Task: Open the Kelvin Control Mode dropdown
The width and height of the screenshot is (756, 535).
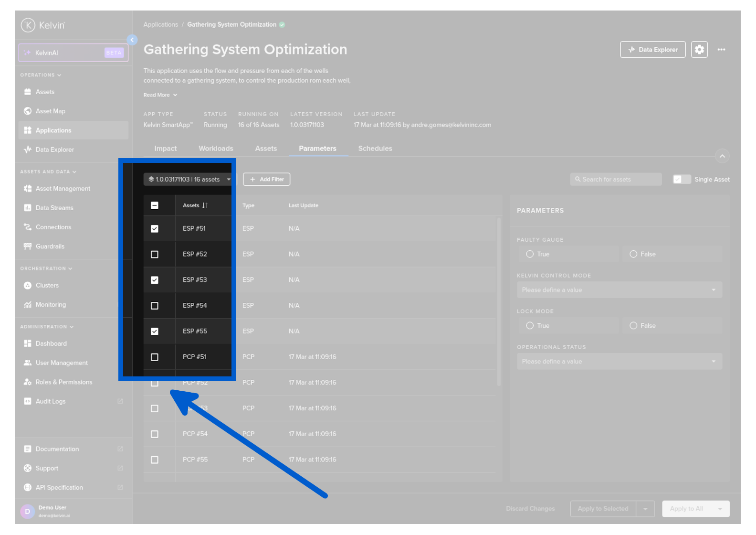Action: (x=619, y=290)
